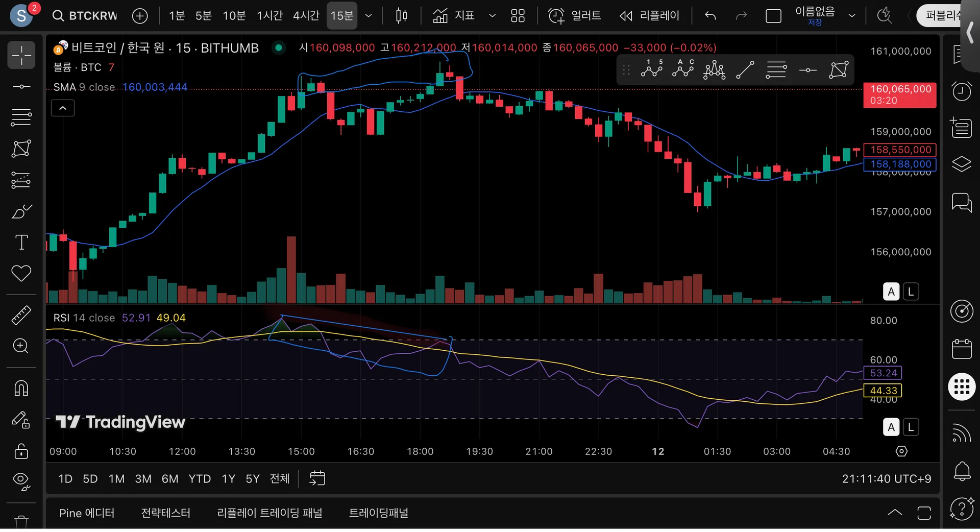Switch to 5분 interval
The height and width of the screenshot is (532, 980).
(x=203, y=16)
